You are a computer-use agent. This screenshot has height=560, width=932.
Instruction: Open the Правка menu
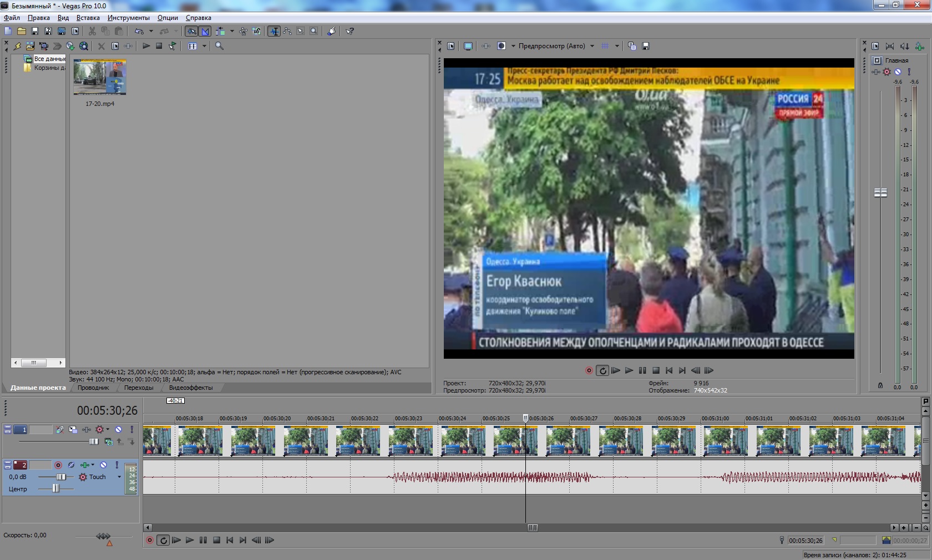[x=39, y=18]
